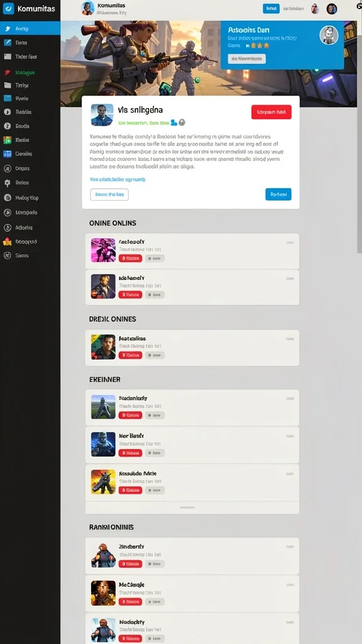The width and height of the screenshot is (362, 644).
Task: Click the Komunitas title in the top bar
Action: pos(112,6)
